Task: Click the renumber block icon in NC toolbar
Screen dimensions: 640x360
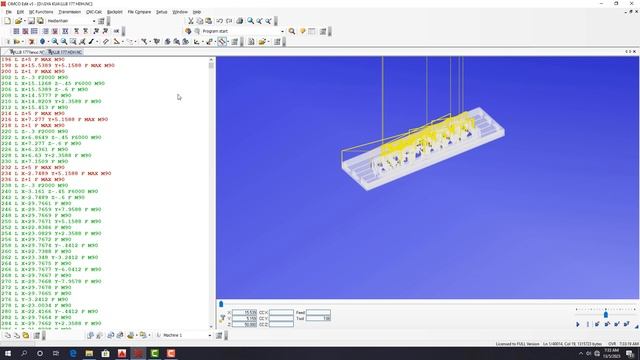Action: click(x=16, y=31)
